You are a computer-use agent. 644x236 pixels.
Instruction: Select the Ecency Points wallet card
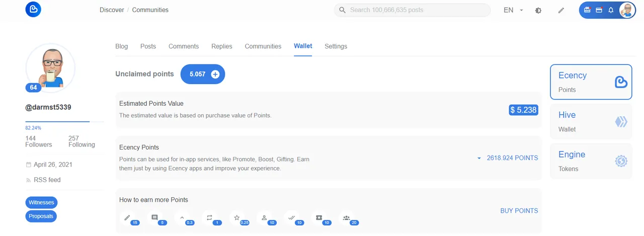click(591, 82)
